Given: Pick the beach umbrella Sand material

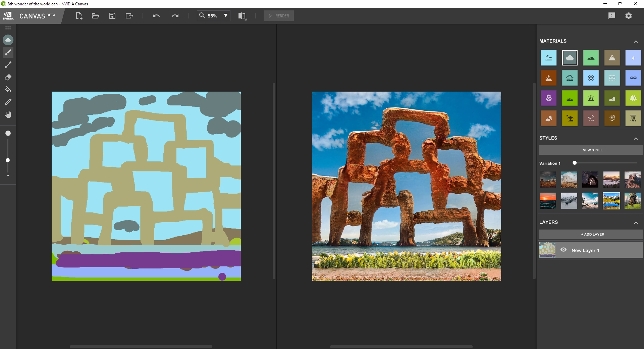Looking at the screenshot, I should [x=570, y=118].
